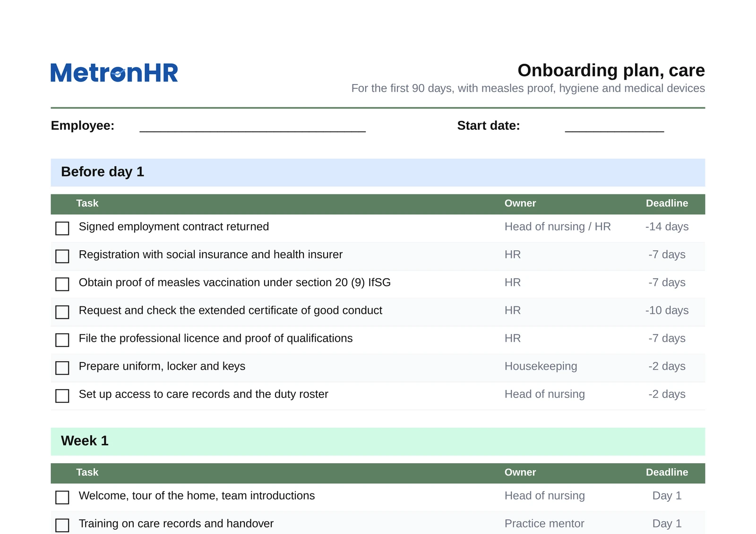Click the Deadline header in Week 1 table
The image size is (756, 534).
pyautogui.click(x=667, y=473)
